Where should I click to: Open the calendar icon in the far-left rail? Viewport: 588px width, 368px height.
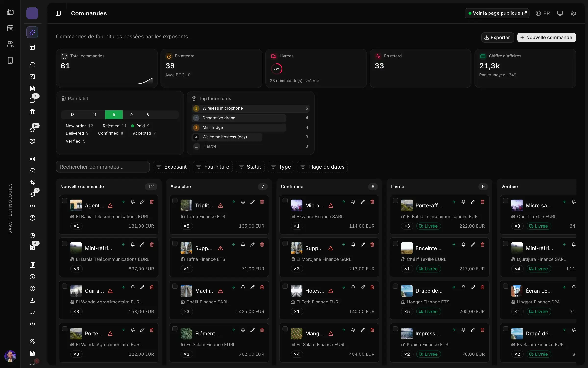[10, 28]
